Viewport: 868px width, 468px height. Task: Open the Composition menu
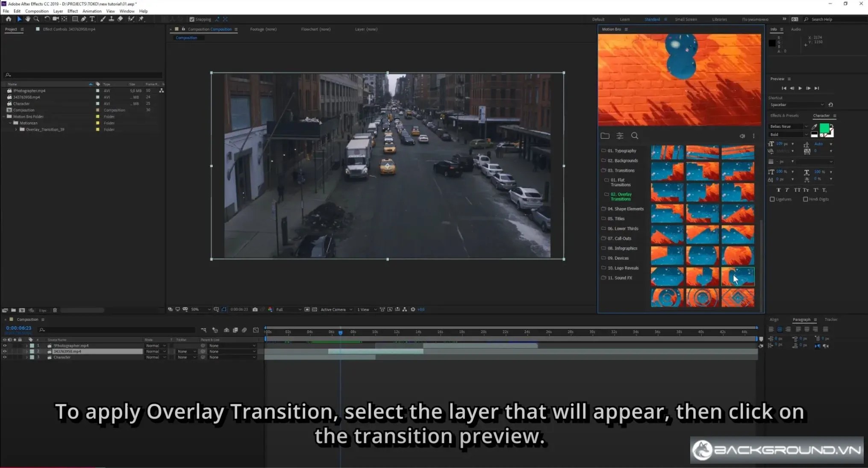point(37,11)
